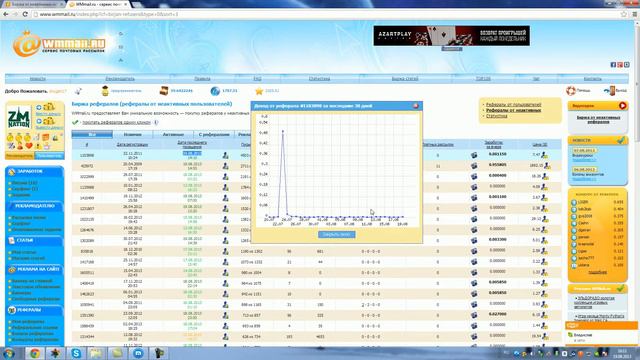Viewport: 640px width, 360px height.
Task: Click the Рефералы section header in the sidebar
Action: (34, 310)
